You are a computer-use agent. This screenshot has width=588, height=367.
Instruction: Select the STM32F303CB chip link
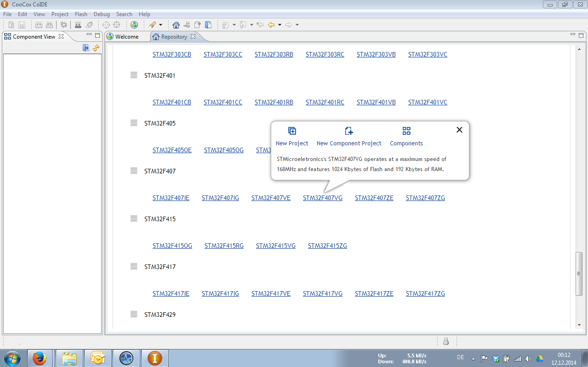coord(172,54)
